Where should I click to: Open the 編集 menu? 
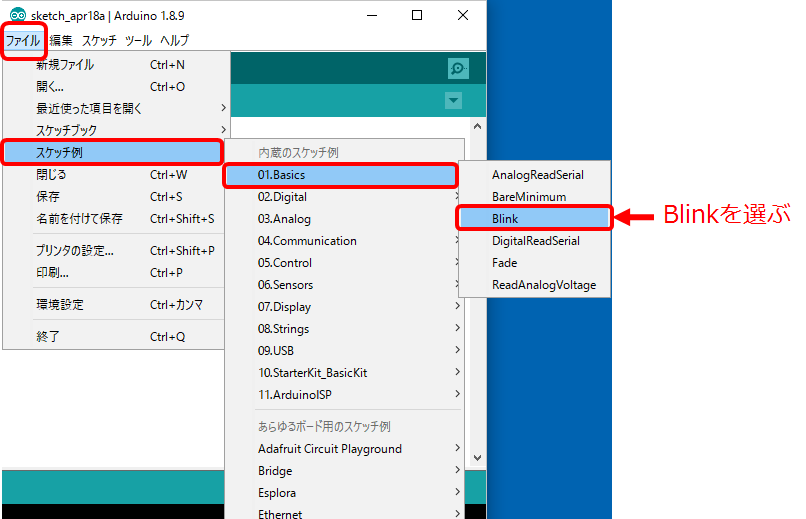click(61, 40)
